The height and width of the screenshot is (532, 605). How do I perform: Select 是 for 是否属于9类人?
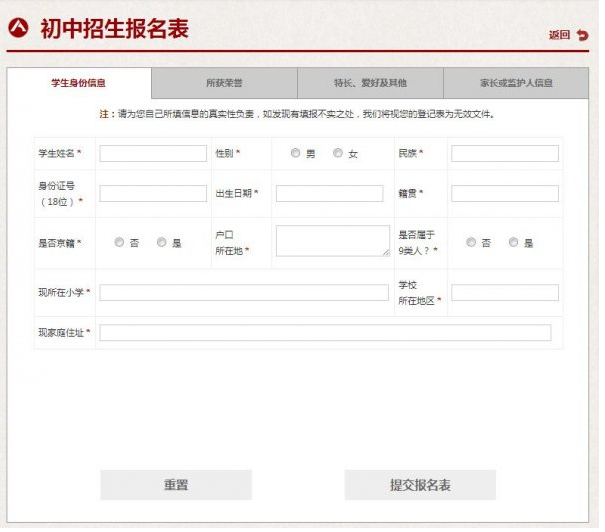(514, 242)
